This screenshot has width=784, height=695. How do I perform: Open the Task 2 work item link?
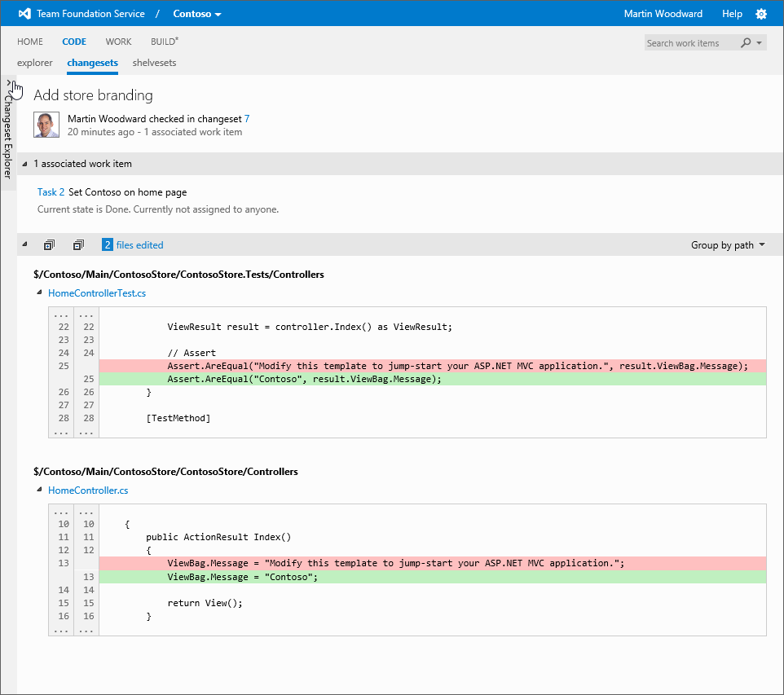click(x=51, y=192)
